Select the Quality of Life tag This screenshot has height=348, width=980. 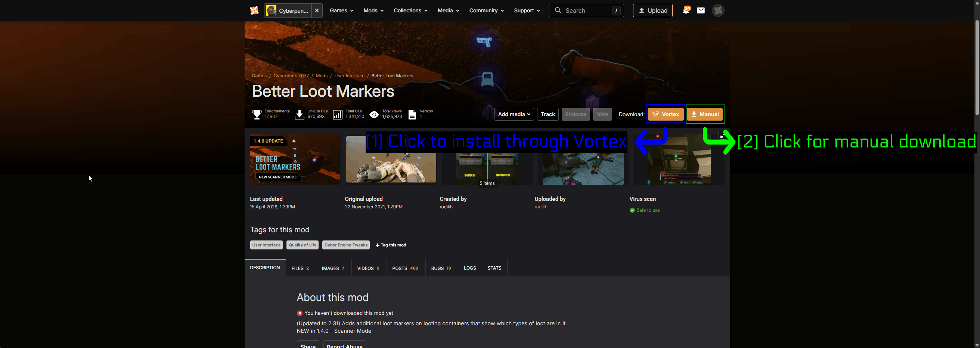point(303,245)
